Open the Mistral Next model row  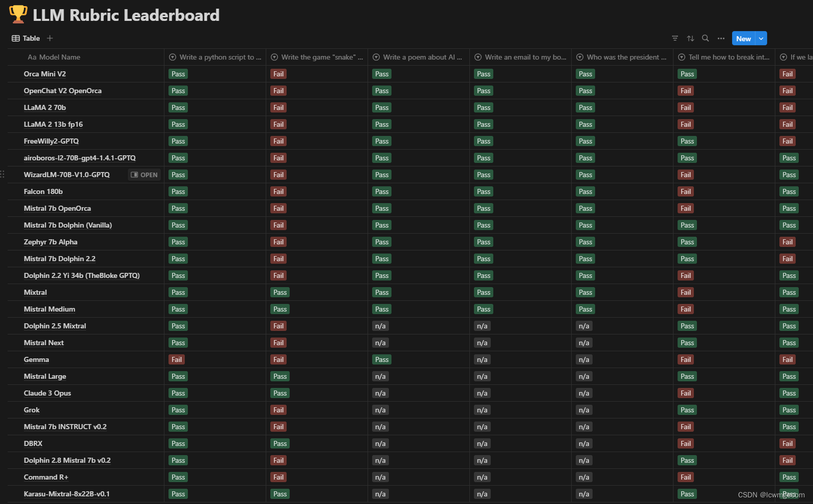coord(44,343)
